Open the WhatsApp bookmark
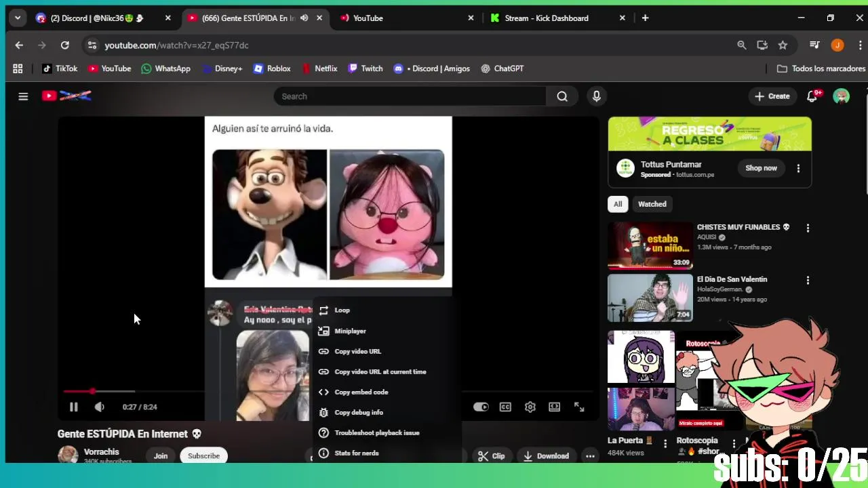The image size is (868, 488). pyautogui.click(x=166, y=68)
